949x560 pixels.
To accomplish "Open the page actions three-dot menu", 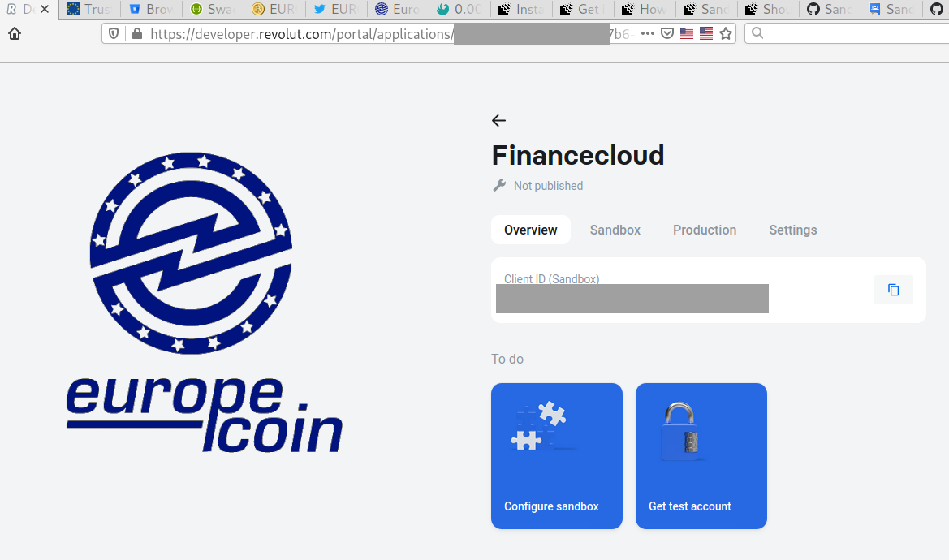I will click(648, 33).
